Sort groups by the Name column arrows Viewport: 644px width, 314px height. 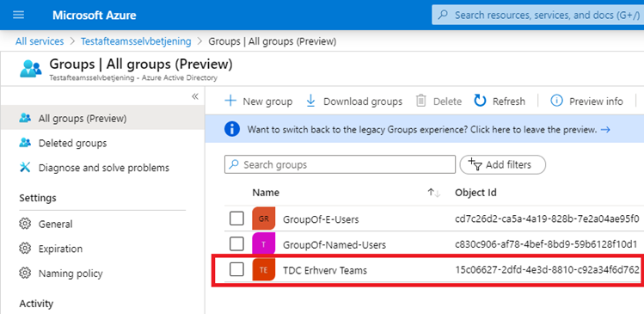coord(433,193)
